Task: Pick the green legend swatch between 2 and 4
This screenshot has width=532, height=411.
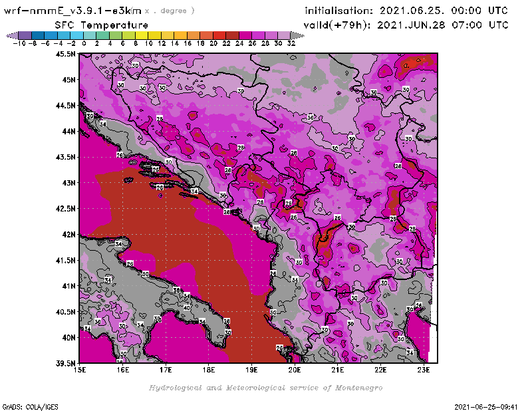Action: 103,35
